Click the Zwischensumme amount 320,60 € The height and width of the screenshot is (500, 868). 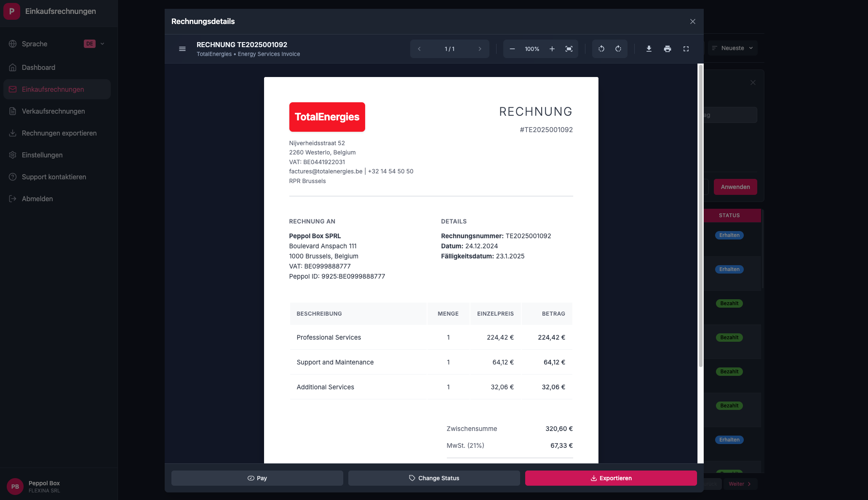pyautogui.click(x=559, y=429)
